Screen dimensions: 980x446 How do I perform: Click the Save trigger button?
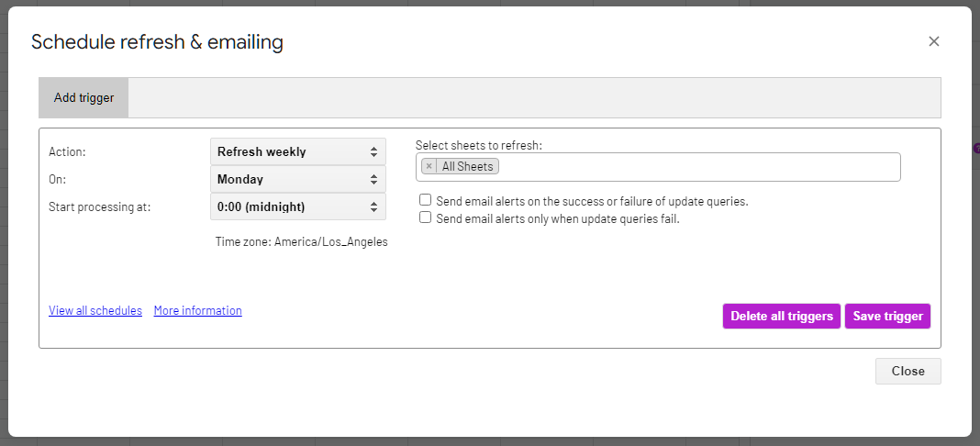point(887,316)
